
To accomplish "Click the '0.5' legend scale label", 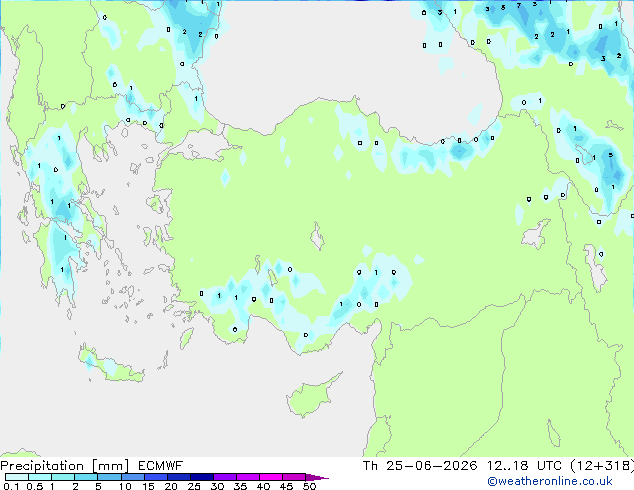I will [34, 486].
